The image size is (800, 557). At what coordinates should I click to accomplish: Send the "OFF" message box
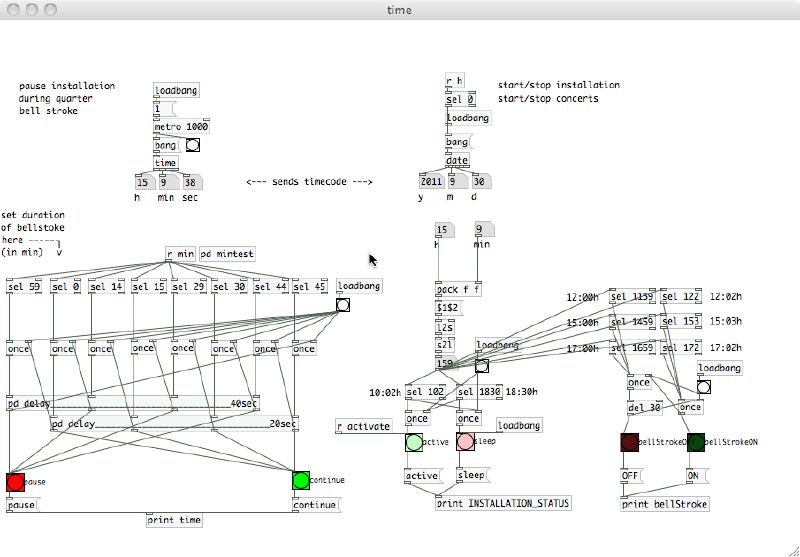(631, 476)
